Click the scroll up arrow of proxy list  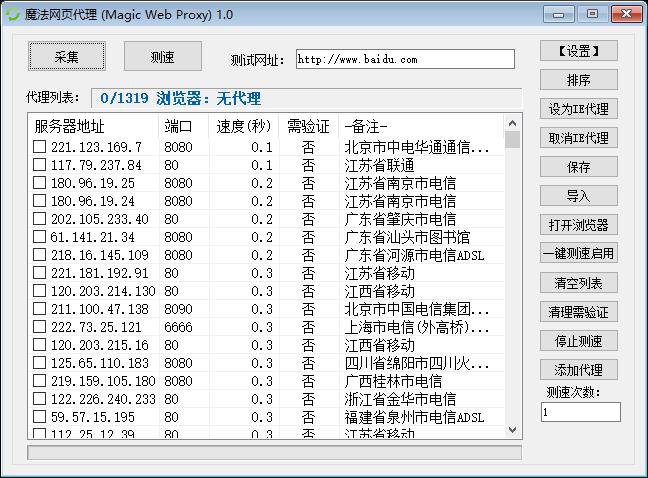point(513,123)
